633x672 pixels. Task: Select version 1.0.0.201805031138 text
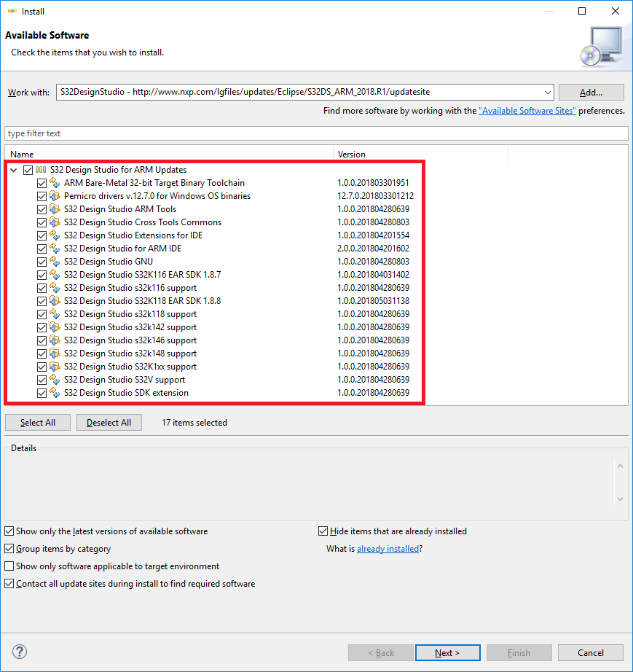point(374,301)
